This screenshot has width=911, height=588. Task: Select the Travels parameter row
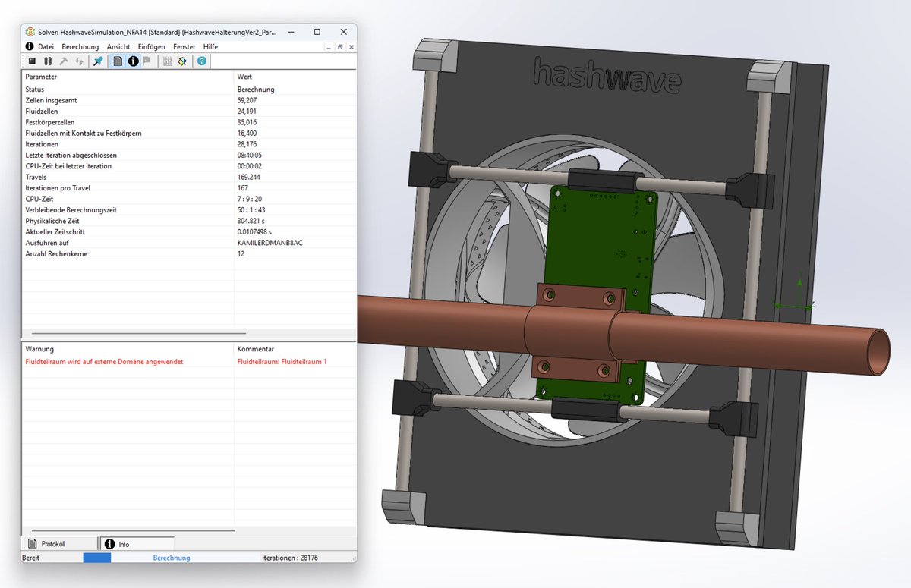click(x=189, y=177)
